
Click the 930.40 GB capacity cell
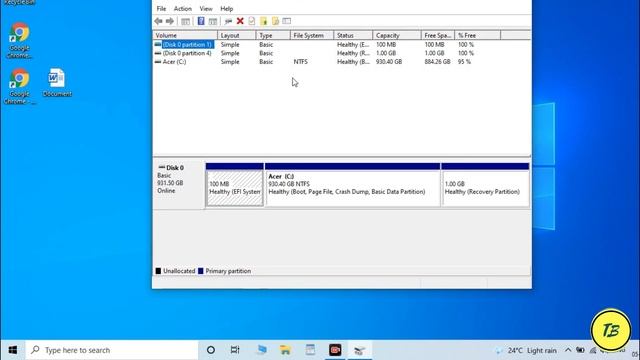pos(389,62)
